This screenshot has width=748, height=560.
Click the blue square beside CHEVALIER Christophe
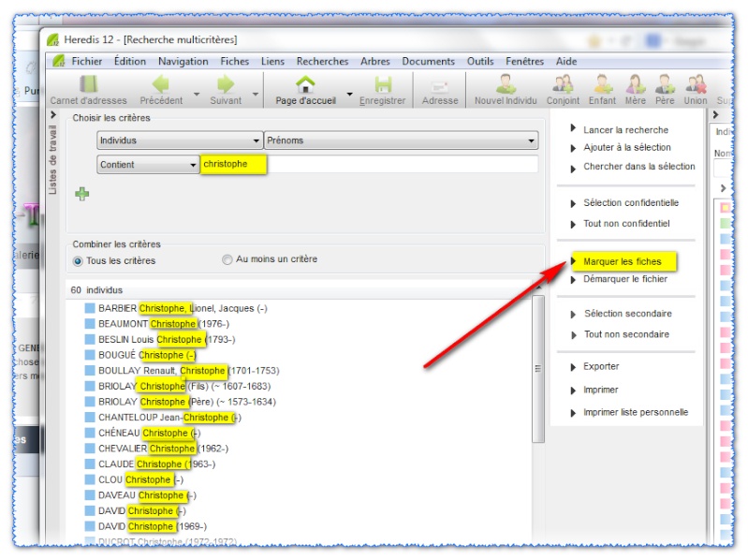[x=90, y=449]
